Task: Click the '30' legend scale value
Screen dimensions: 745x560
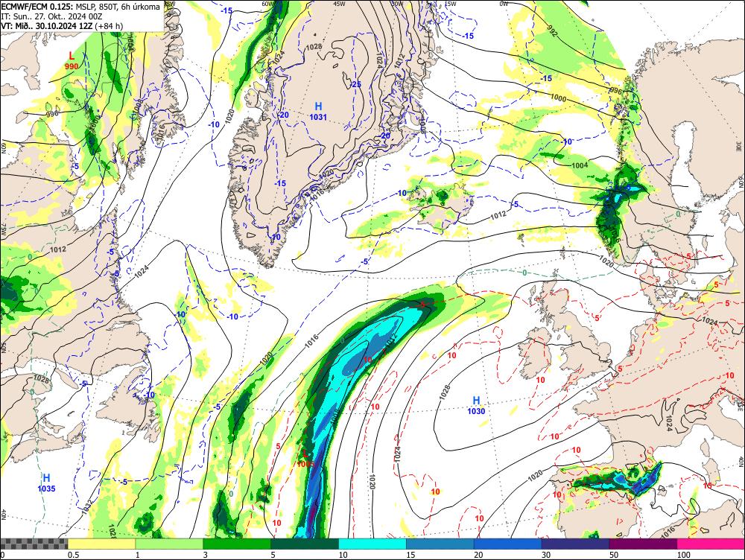Action: point(546,555)
